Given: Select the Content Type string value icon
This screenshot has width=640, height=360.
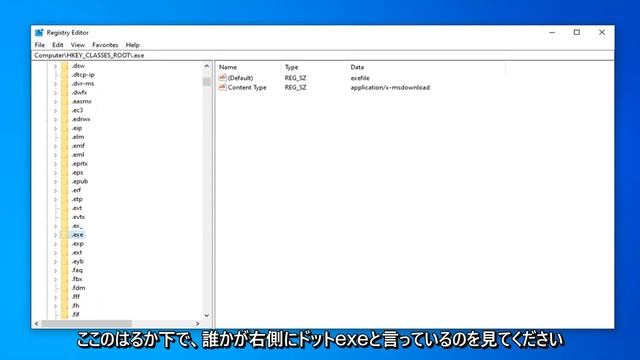Looking at the screenshot, I should point(222,87).
